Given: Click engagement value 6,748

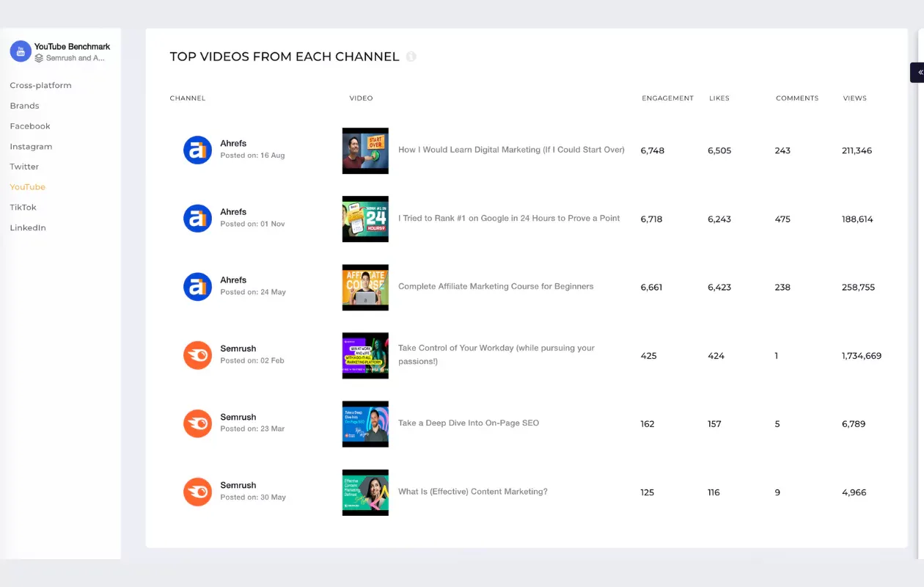Looking at the screenshot, I should click(652, 150).
